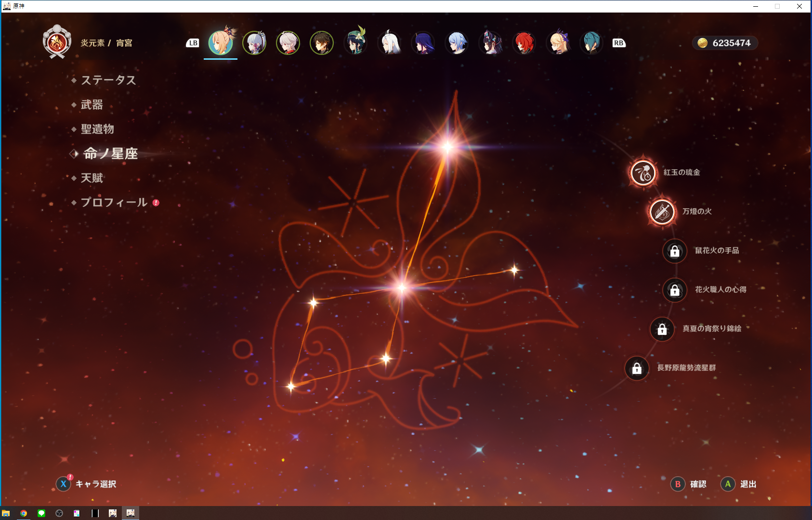Viewport: 812px width, 520px height.
Task: Open the 武器 menu item
Action: pyautogui.click(x=92, y=105)
